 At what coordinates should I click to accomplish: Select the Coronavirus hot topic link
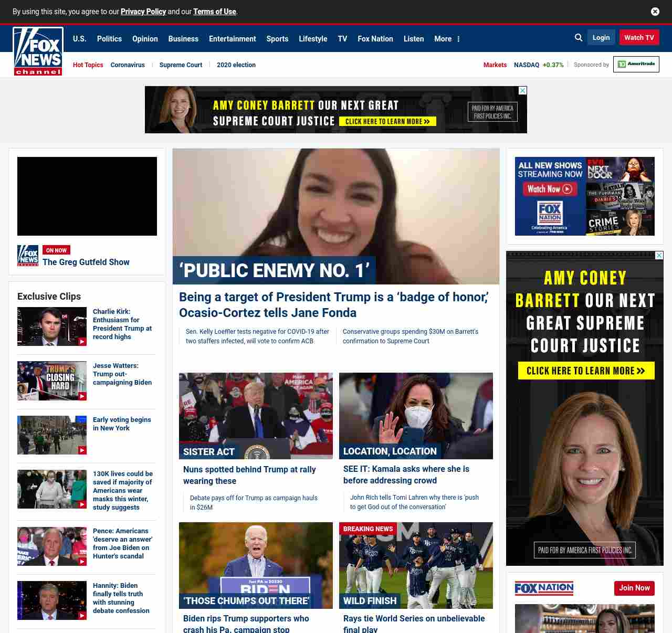tap(128, 65)
